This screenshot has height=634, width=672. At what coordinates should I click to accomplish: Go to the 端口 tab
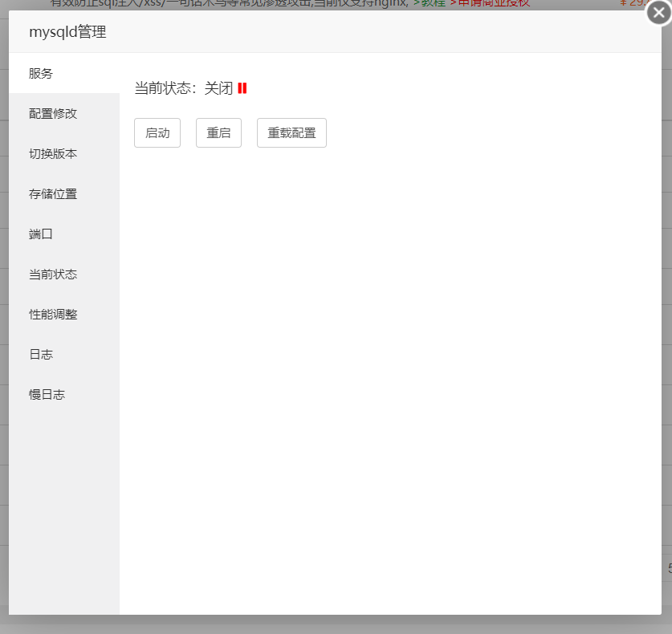64,234
